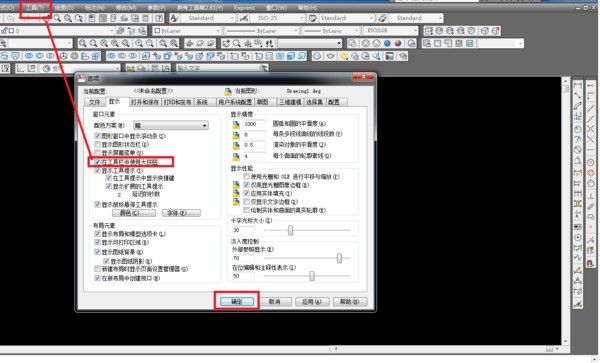Click the layer properties icon right of layer dropdown

[x=121, y=31]
